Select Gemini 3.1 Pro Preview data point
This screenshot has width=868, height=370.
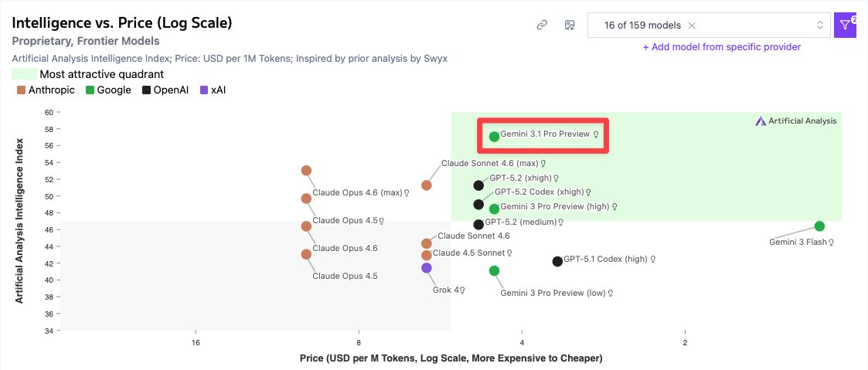(495, 137)
